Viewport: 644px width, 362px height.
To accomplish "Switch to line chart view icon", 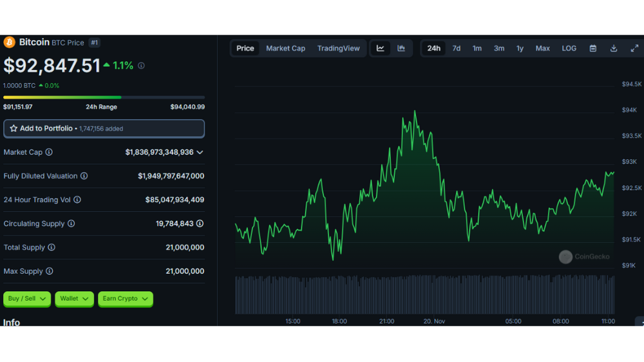I will (x=381, y=48).
